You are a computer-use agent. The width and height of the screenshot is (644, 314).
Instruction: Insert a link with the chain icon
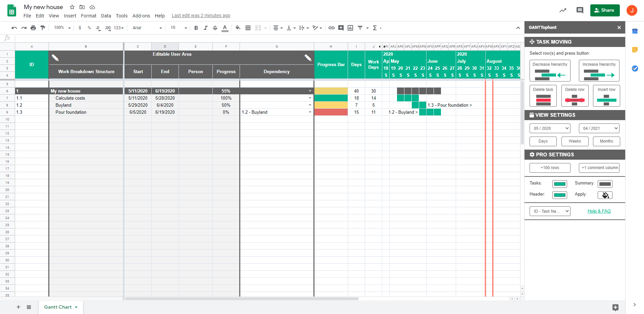332,28
